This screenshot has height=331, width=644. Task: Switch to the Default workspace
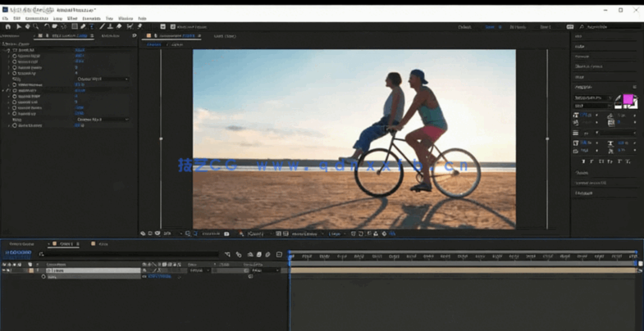[464, 26]
